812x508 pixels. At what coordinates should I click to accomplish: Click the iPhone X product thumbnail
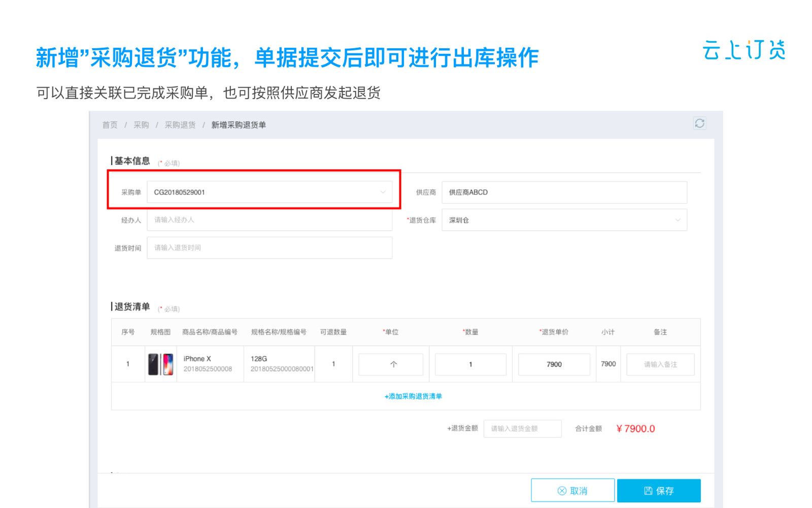click(x=160, y=364)
